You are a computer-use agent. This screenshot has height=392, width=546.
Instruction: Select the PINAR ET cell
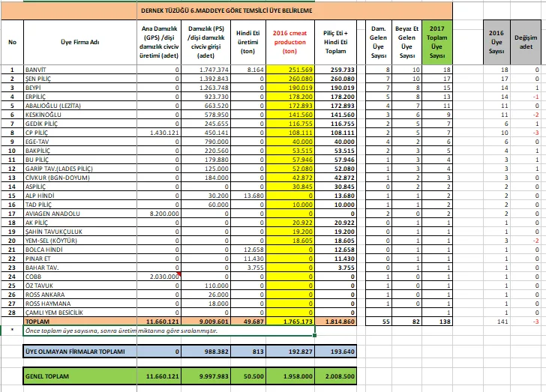(x=80, y=259)
